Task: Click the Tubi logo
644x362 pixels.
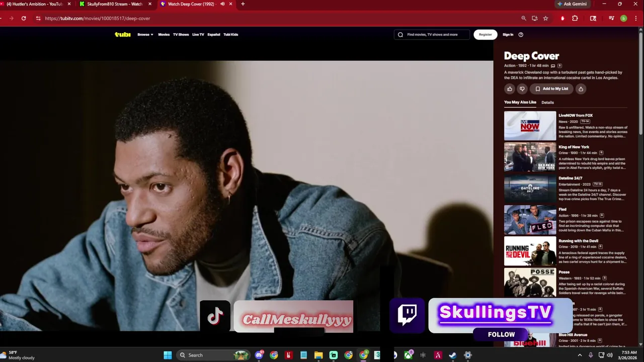Action: click(123, 34)
